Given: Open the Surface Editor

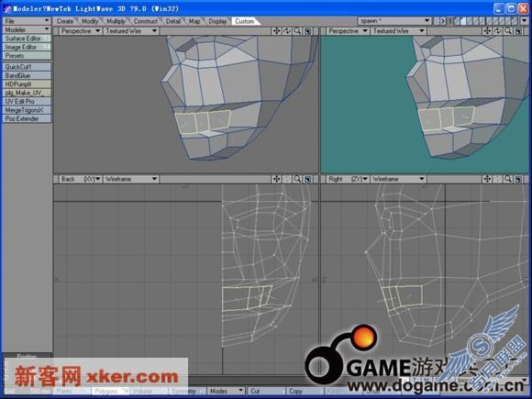Looking at the screenshot, I should coord(27,39).
